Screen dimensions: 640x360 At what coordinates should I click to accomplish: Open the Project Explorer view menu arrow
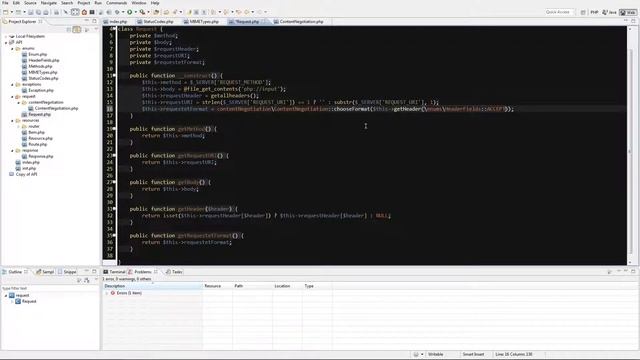coord(96,29)
